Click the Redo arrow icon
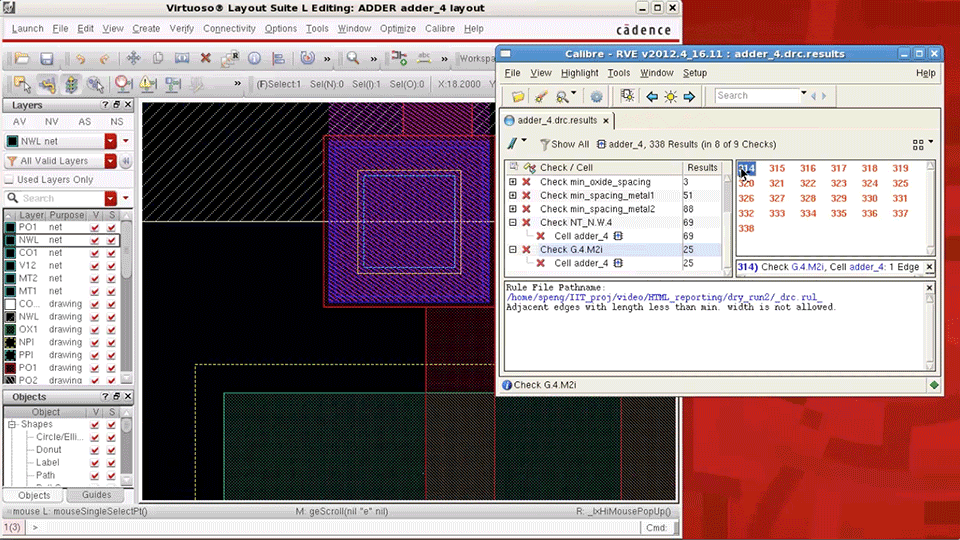Viewport: 960px width, 540px height. coord(105,59)
